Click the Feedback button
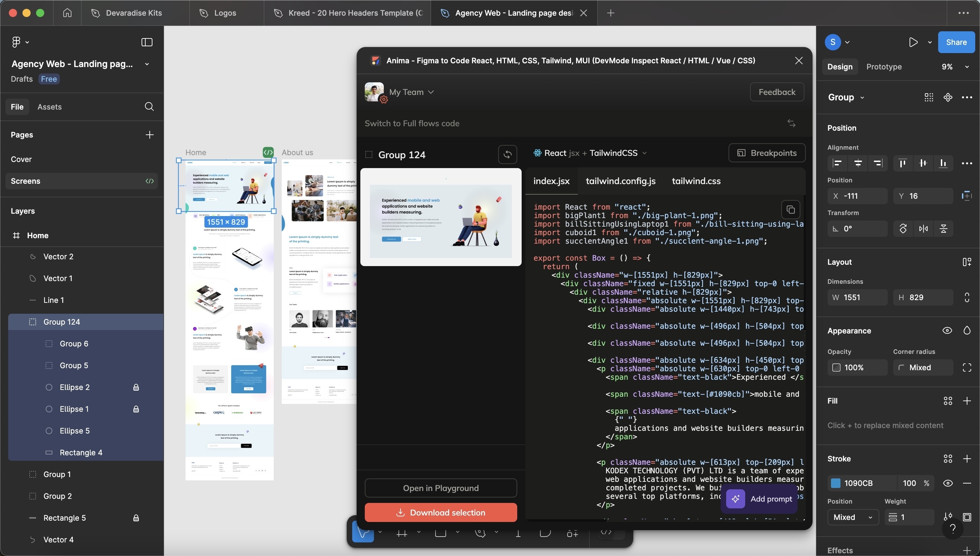This screenshot has height=556, width=980. (x=777, y=92)
